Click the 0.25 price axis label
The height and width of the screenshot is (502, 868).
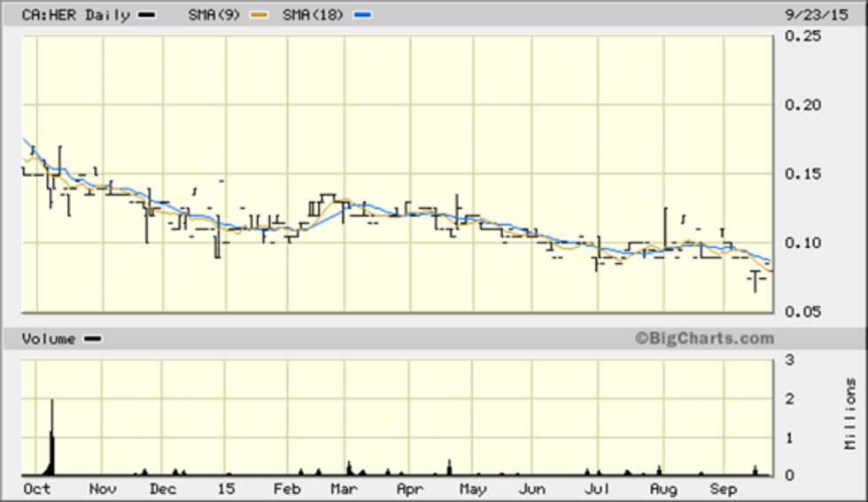802,35
